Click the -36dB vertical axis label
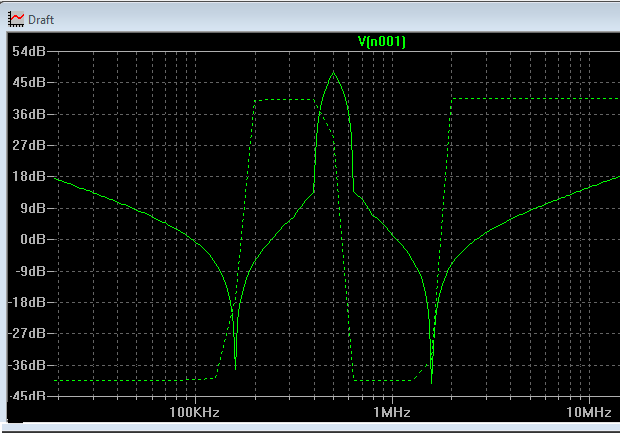This screenshot has height=434, width=621. point(26,365)
